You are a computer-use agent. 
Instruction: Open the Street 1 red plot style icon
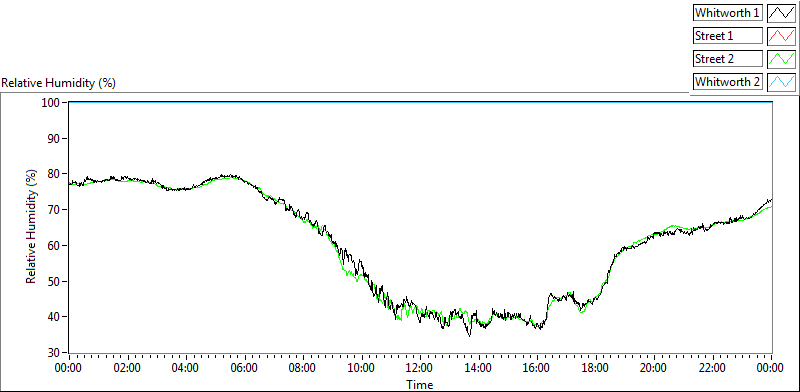point(781,36)
